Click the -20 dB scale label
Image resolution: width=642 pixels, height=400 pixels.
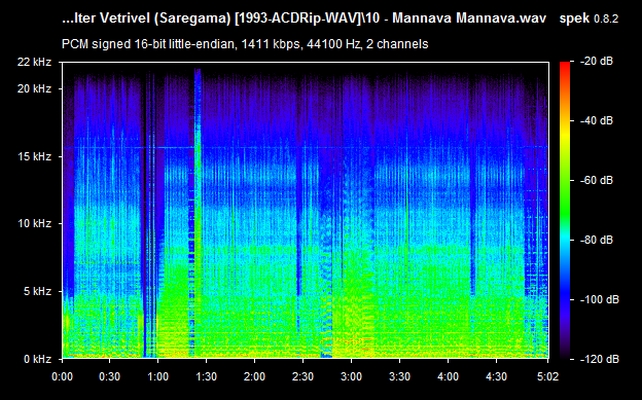pos(599,61)
